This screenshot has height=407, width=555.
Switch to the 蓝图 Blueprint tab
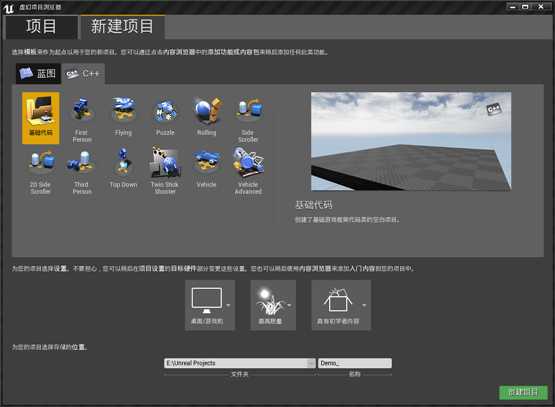(38, 74)
